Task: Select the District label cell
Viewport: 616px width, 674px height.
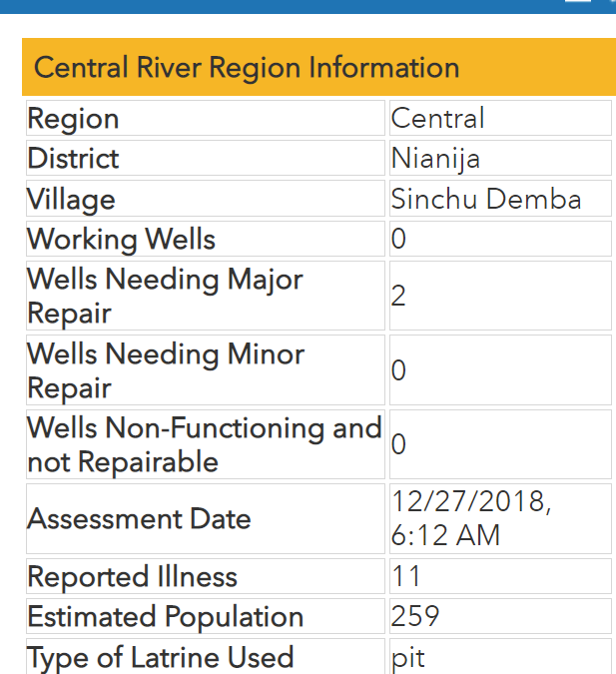Action: tap(206, 158)
